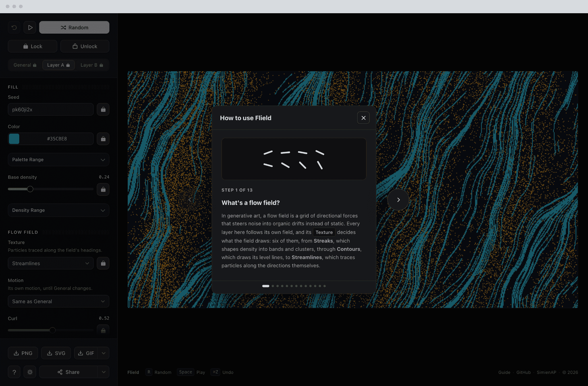
Task: Expand the Palette Range section
Action: point(59,160)
